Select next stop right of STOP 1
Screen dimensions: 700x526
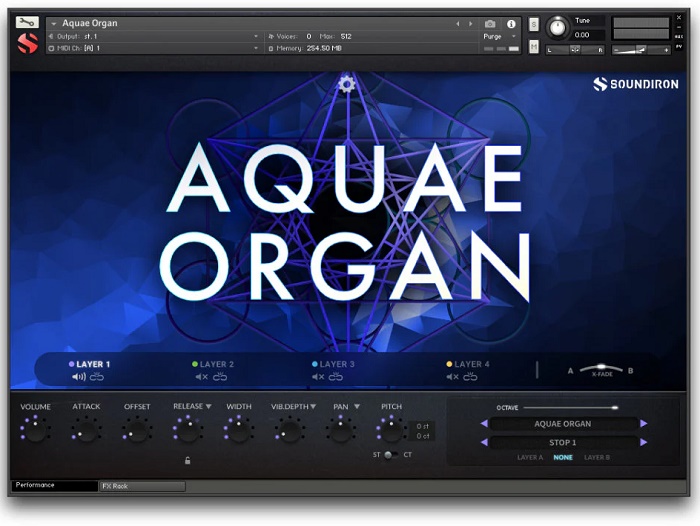tap(643, 442)
